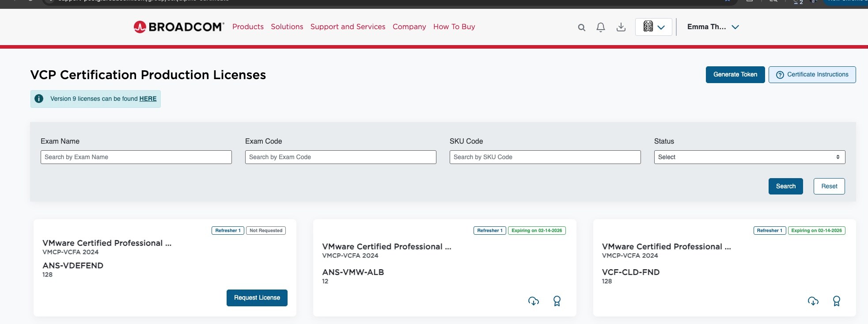Open the Company menu
Image resolution: width=868 pixels, height=324 pixels.
[x=409, y=27]
